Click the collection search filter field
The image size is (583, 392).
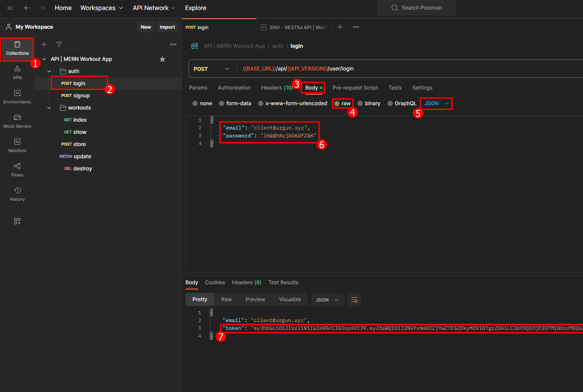click(109, 44)
